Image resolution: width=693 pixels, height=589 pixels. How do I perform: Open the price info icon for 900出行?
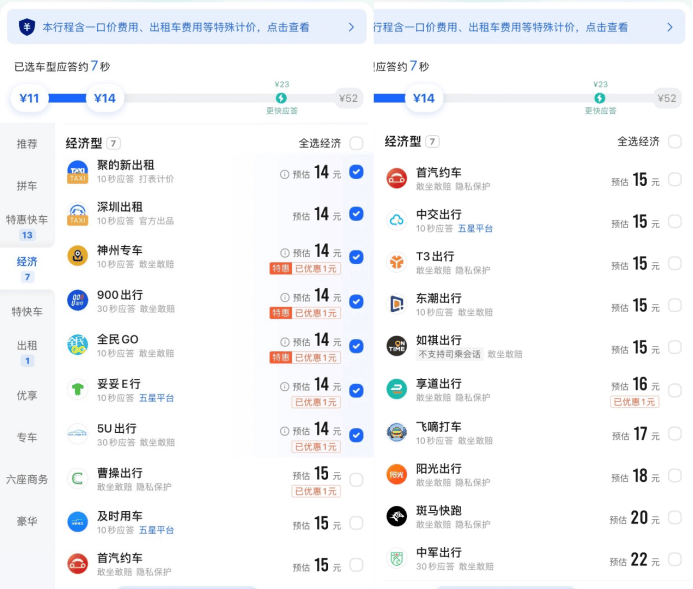click(285, 297)
